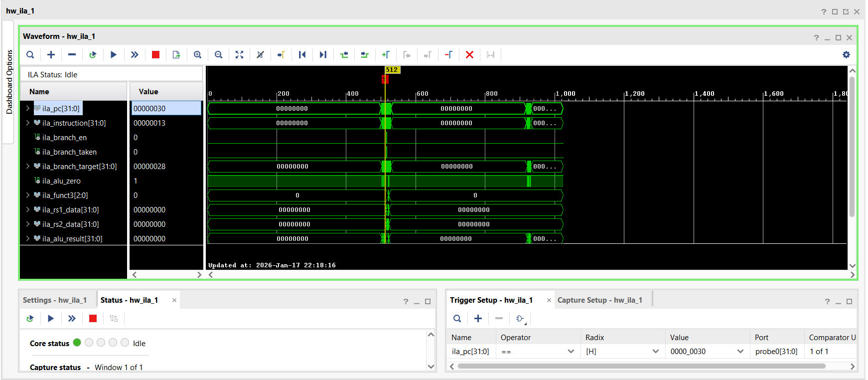Expand ila_alu_result[31:0] bus
Screen dimensions: 868x380
tap(28, 238)
